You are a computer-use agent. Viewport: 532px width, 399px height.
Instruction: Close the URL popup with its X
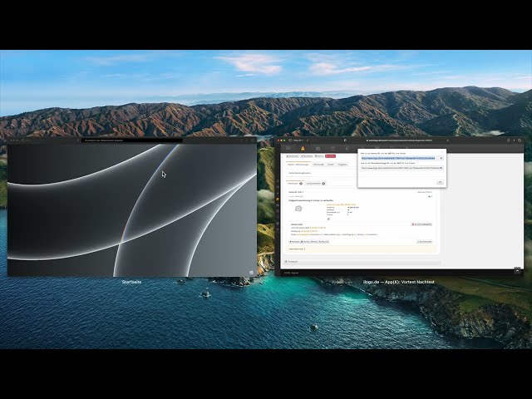click(442, 151)
